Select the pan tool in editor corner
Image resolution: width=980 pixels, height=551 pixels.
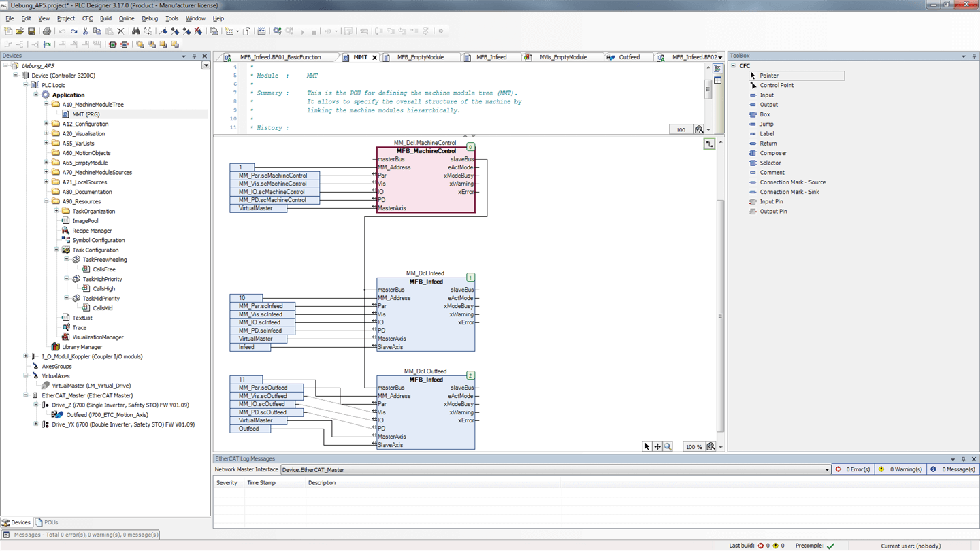657,447
